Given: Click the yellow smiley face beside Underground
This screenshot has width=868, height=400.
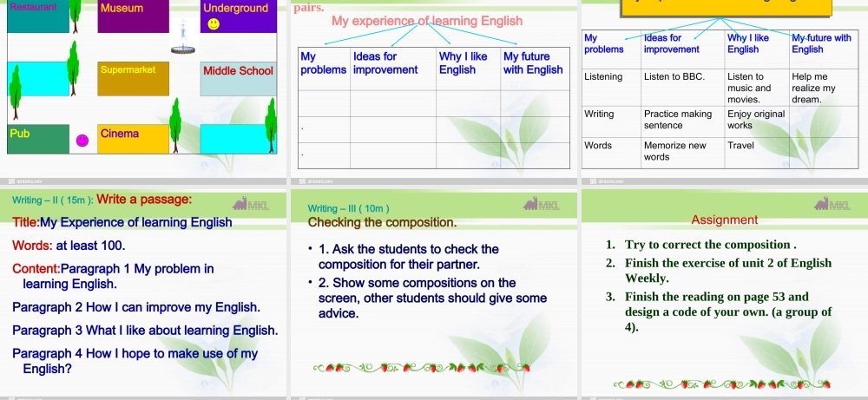Looking at the screenshot, I should 214,24.
